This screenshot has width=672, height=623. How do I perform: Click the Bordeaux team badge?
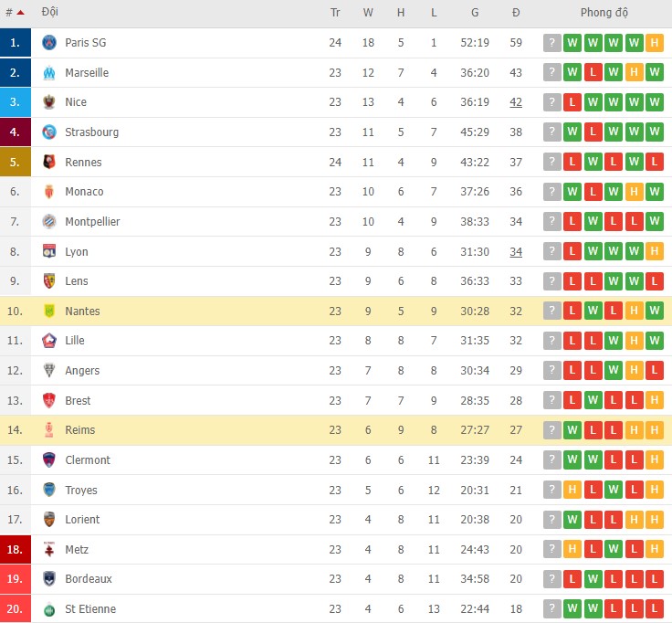(x=49, y=579)
